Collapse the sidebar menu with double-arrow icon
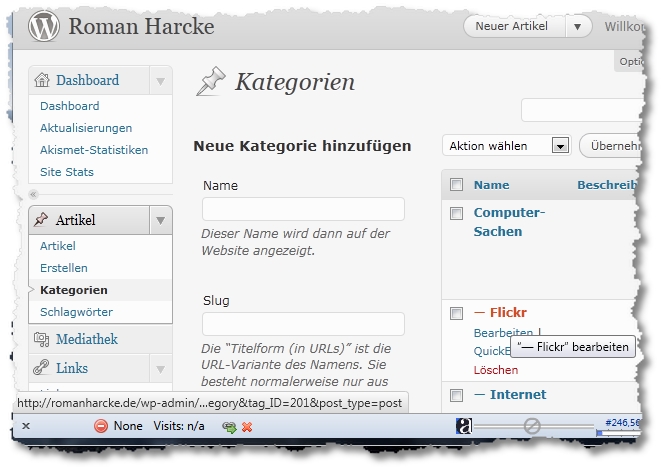 click(33, 194)
